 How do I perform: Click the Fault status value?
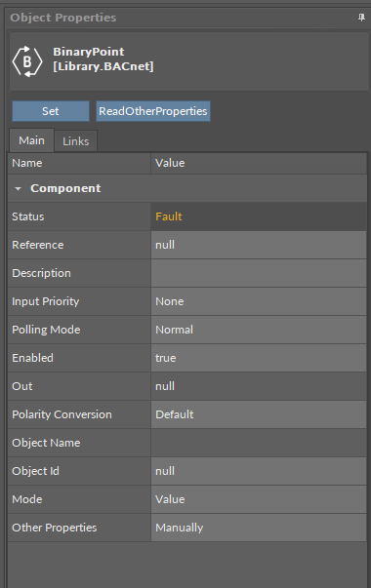click(x=169, y=216)
